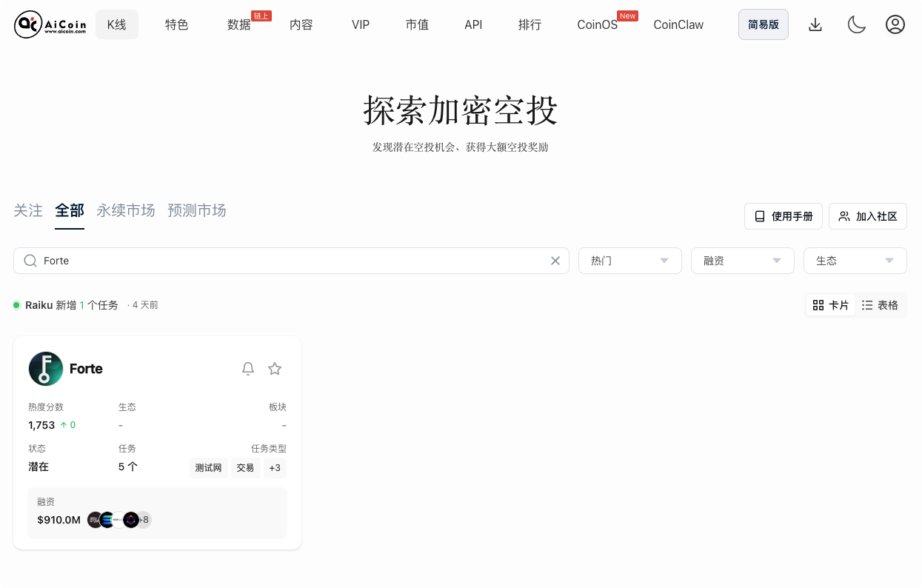Screen dimensions: 922x588
Task: Select the 永续市场 tab
Action: [126, 210]
